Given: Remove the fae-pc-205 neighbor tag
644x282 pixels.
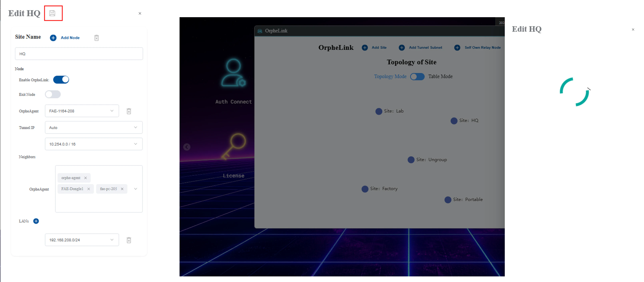Looking at the screenshot, I should (x=122, y=189).
